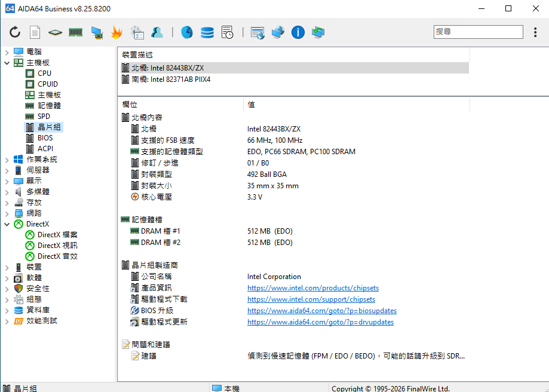The height and width of the screenshot is (392, 549).
Task: Expand the 作業系統 tree node
Action: (x=7, y=160)
